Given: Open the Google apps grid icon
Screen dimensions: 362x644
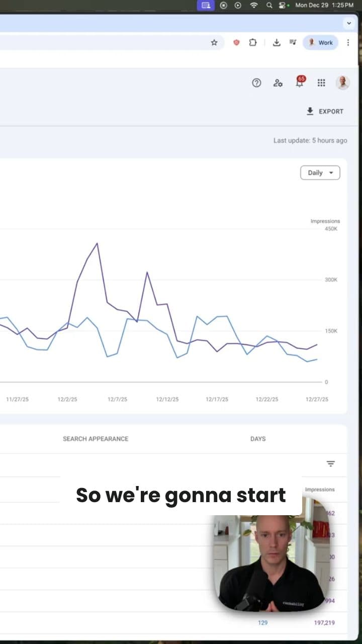Looking at the screenshot, I should 321,83.
